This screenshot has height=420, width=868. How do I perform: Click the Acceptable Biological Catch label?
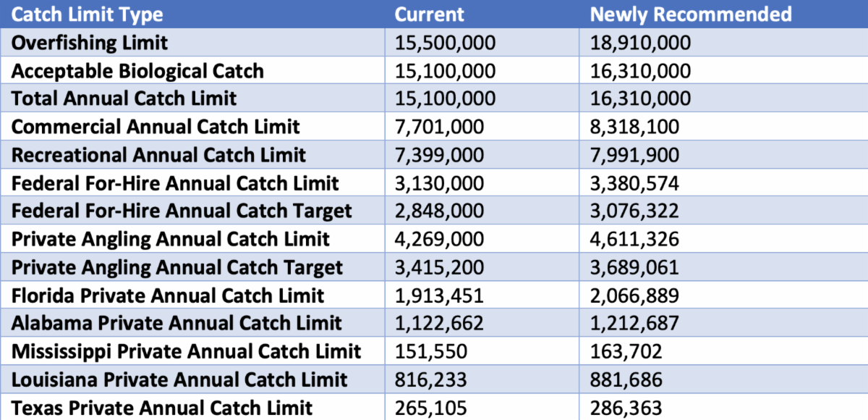(x=137, y=71)
